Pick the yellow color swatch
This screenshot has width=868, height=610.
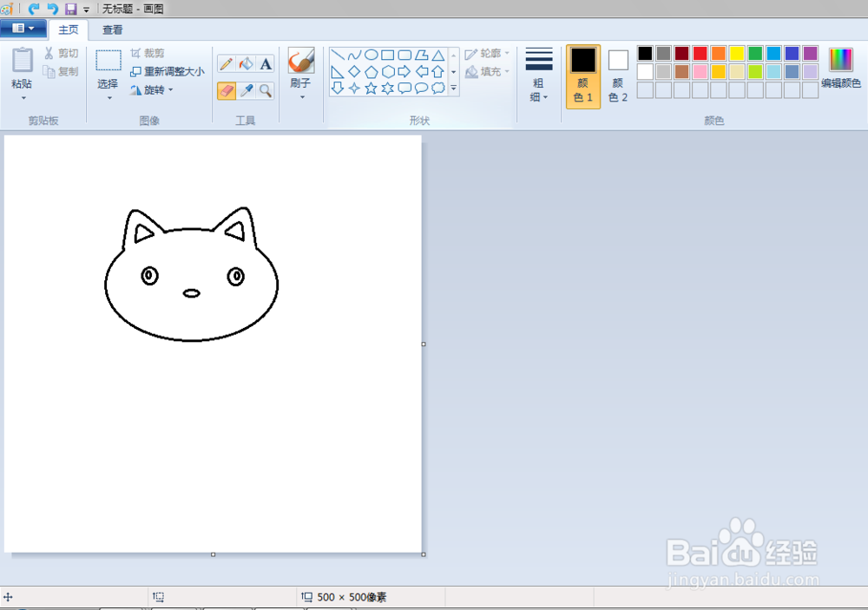pyautogui.click(x=737, y=53)
